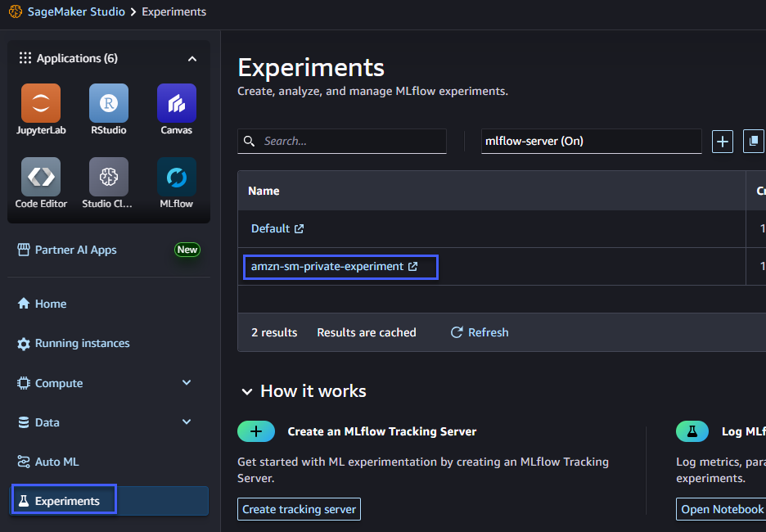Click the flask Log MLflow icon
This screenshot has width=766, height=532.
tap(692, 431)
